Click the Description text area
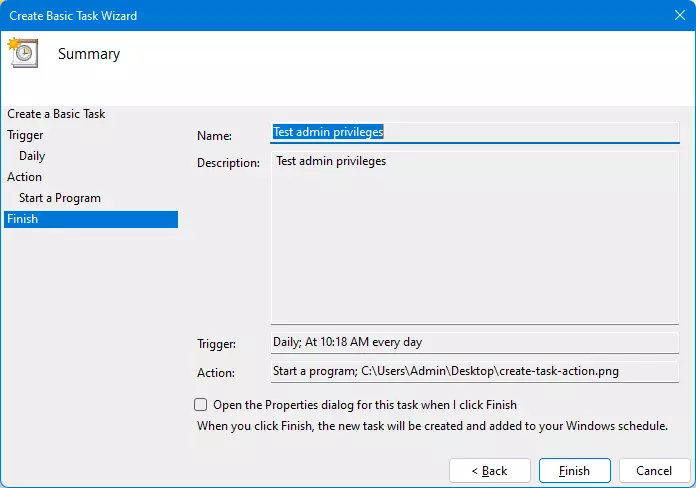This screenshot has height=488, width=696. coord(474,237)
